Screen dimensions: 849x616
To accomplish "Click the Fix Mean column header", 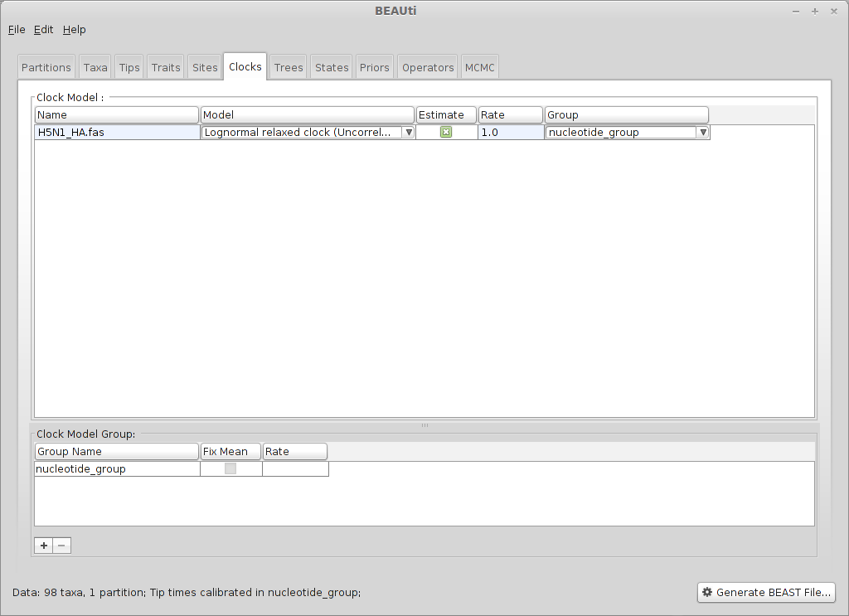I will (230, 452).
